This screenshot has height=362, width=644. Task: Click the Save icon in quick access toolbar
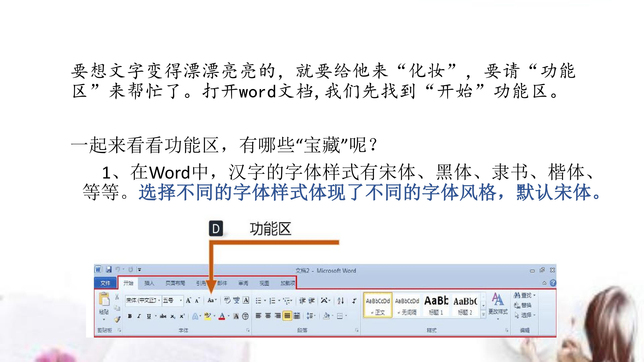pyautogui.click(x=109, y=269)
